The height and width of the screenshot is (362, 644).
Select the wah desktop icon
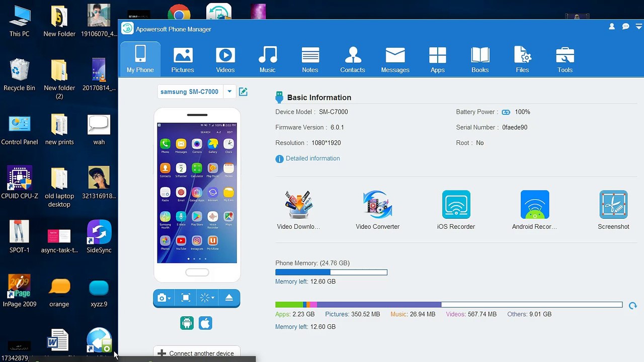(99, 129)
